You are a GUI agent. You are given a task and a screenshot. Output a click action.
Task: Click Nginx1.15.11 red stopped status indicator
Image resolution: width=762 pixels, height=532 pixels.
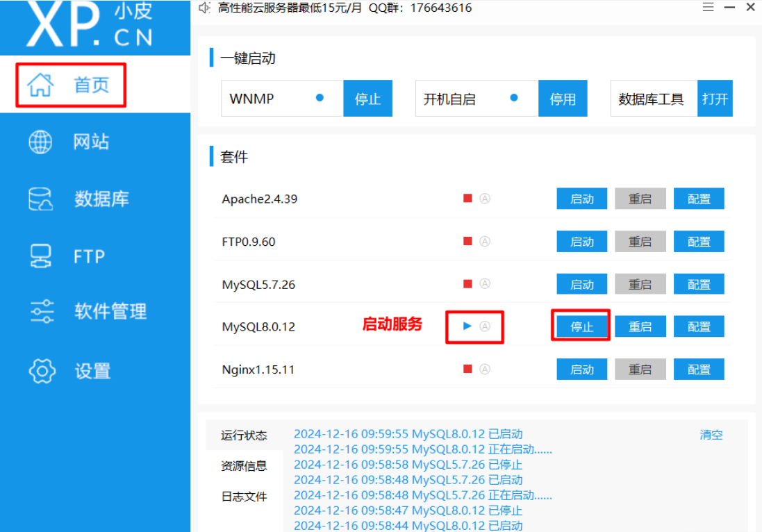coord(467,369)
